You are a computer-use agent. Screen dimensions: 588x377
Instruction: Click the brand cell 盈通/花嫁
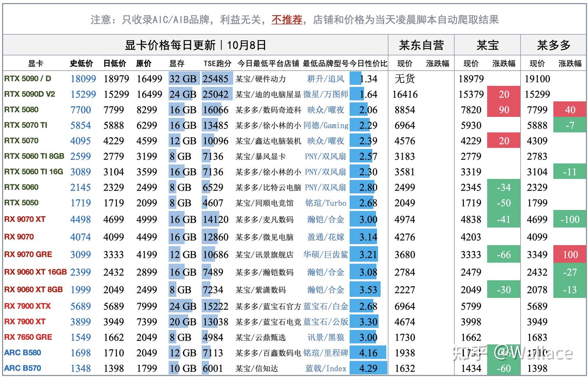tap(326, 237)
